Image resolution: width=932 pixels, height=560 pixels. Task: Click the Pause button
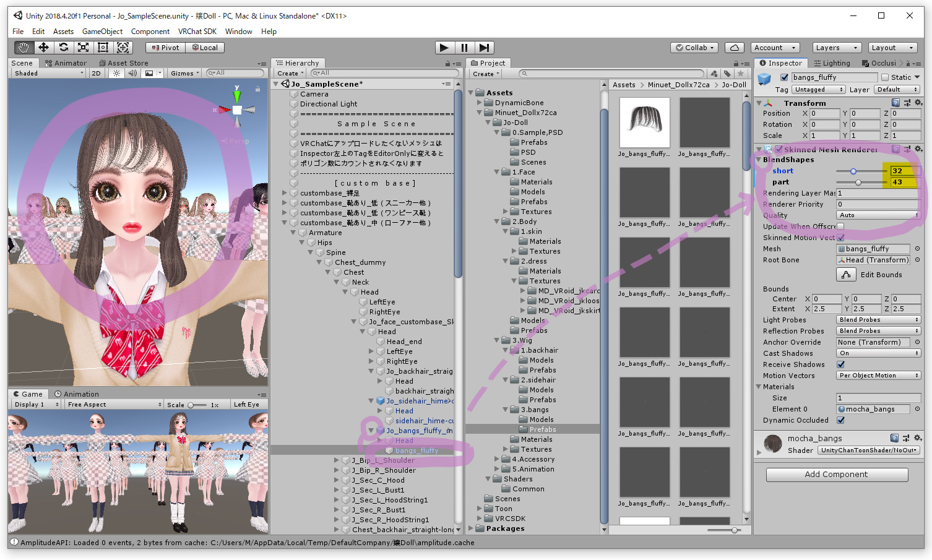pyautogui.click(x=464, y=48)
